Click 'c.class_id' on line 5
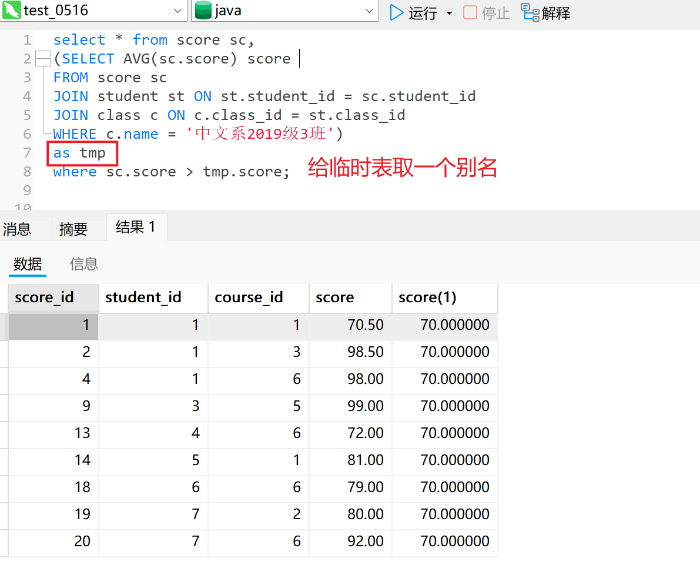Image resolution: width=700 pixels, height=588 pixels. point(238,115)
